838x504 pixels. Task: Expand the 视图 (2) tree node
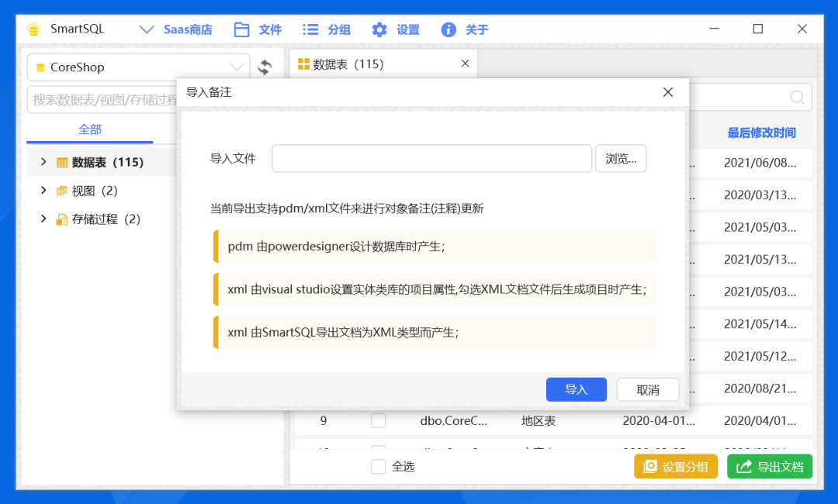coord(43,191)
